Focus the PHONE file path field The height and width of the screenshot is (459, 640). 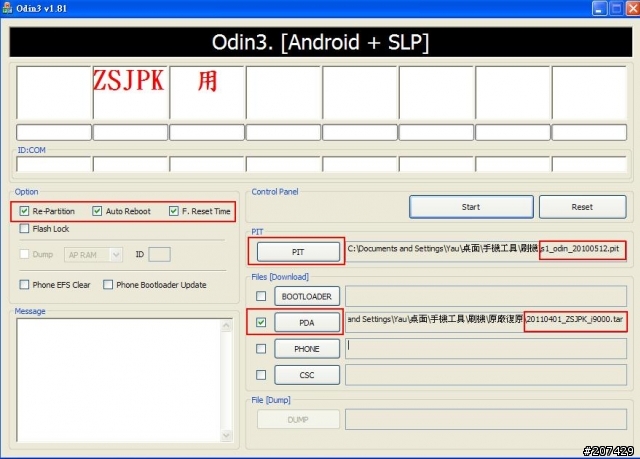(486, 349)
